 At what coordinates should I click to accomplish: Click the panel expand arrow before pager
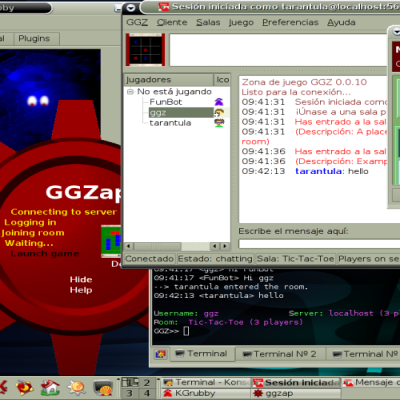(x=118, y=379)
